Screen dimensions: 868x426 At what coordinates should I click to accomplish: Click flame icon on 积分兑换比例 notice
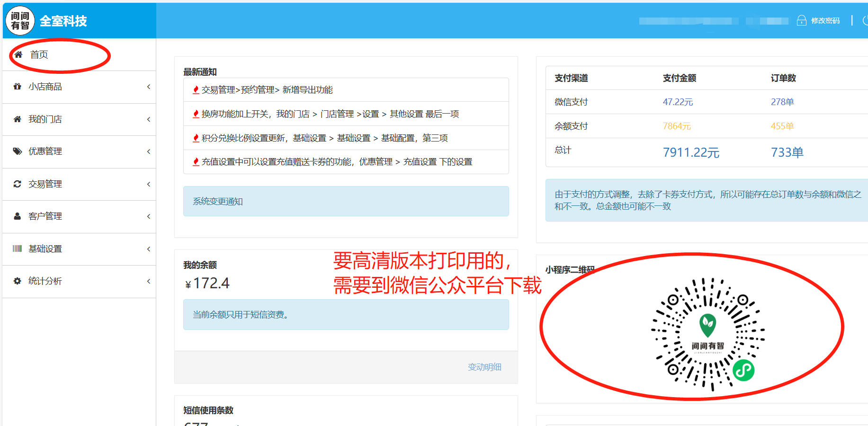pos(196,138)
